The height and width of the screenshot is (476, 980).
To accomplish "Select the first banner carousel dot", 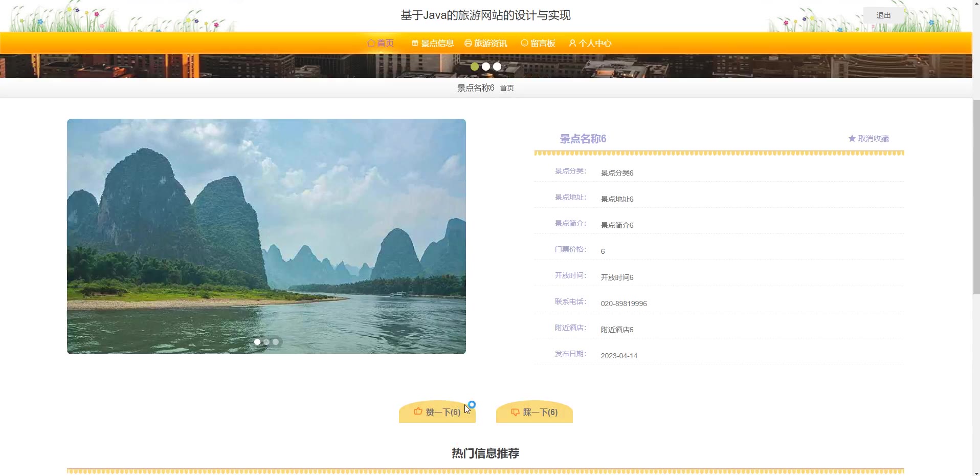I will [475, 67].
